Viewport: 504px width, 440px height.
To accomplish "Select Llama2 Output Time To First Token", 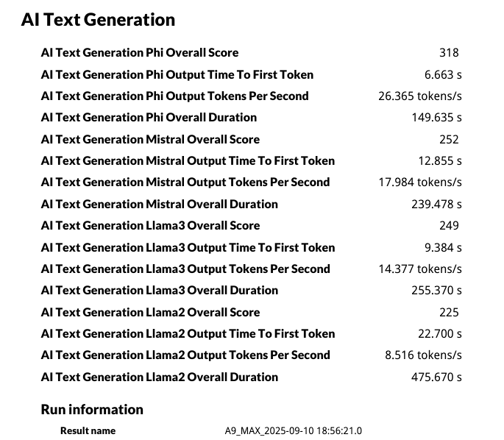I will point(188,333).
